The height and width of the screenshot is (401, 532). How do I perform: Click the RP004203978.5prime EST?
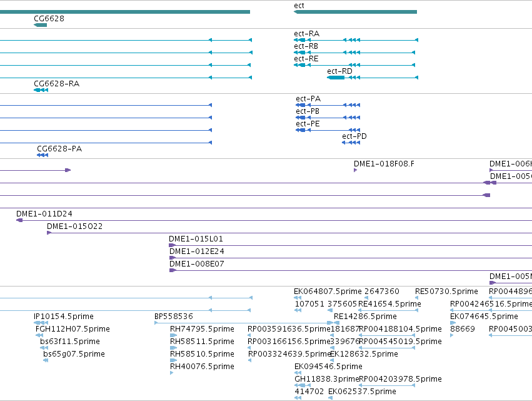point(387,385)
